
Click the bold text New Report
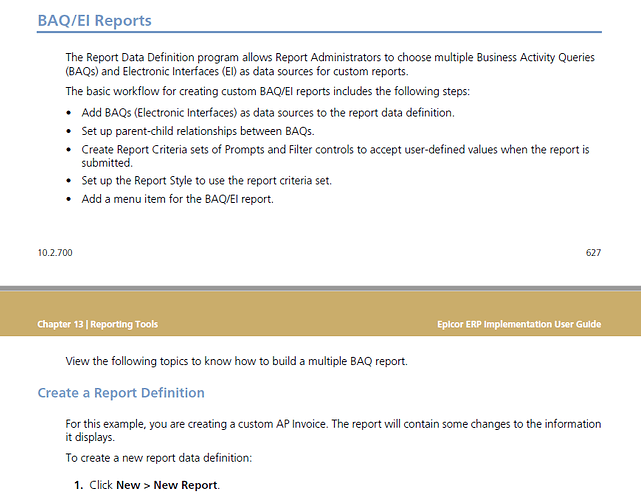186,485
